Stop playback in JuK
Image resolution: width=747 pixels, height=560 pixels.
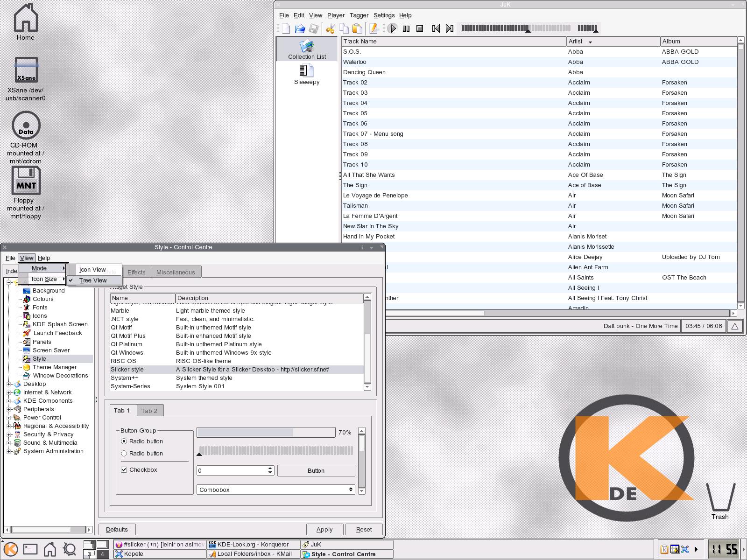tap(420, 29)
